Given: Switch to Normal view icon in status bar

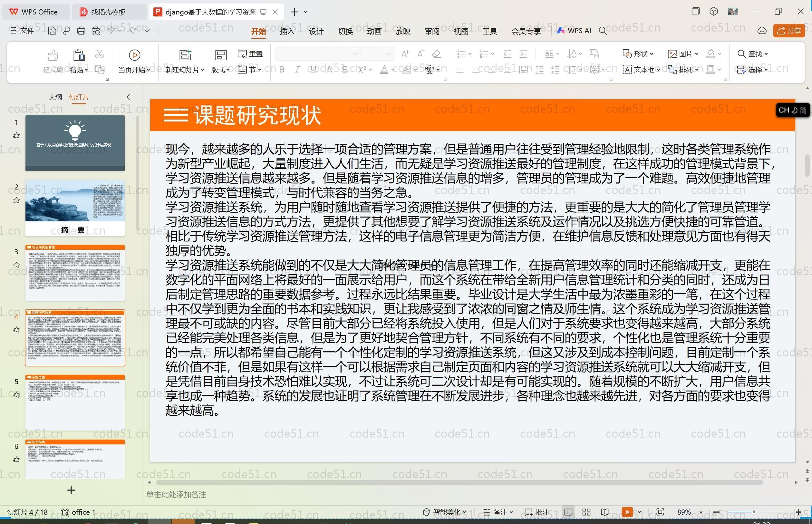Looking at the screenshot, I should (568, 512).
